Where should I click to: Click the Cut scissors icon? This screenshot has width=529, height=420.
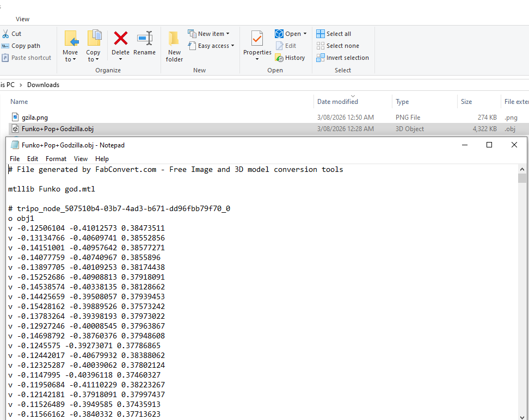(x=5, y=34)
